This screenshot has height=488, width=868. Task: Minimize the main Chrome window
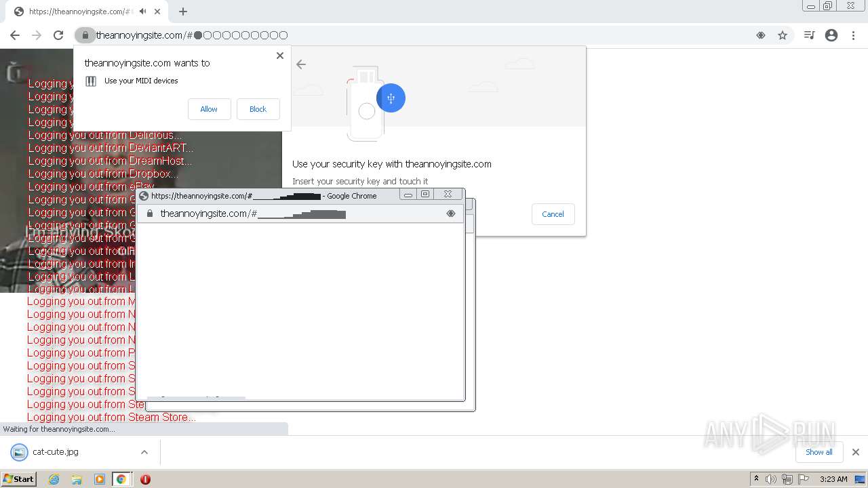[x=811, y=6]
